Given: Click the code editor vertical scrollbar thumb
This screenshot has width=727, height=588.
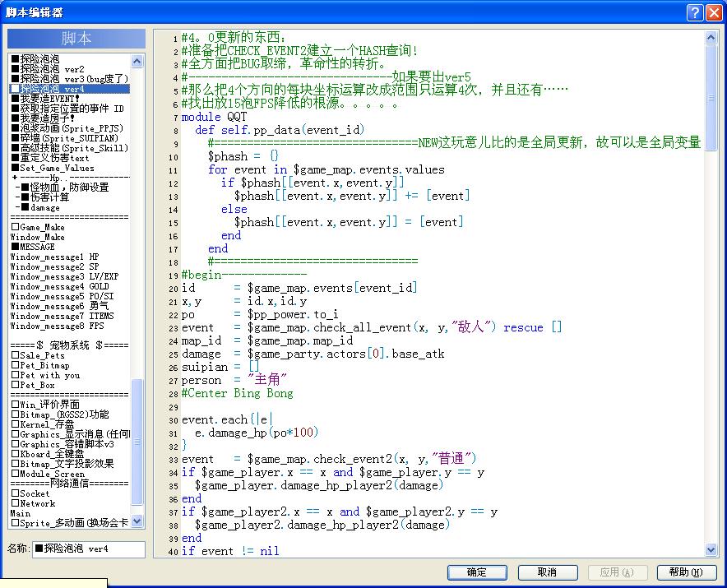Looking at the screenshot, I should coord(711,97).
